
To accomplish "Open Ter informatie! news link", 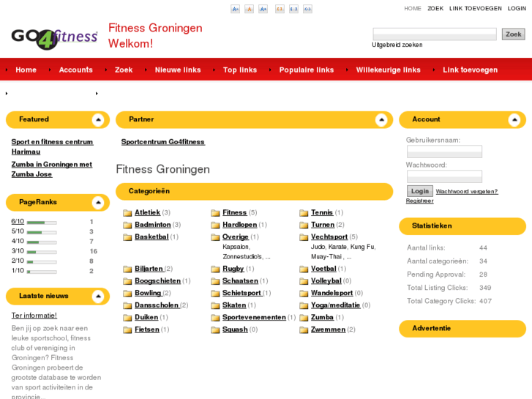I will coord(34,316).
